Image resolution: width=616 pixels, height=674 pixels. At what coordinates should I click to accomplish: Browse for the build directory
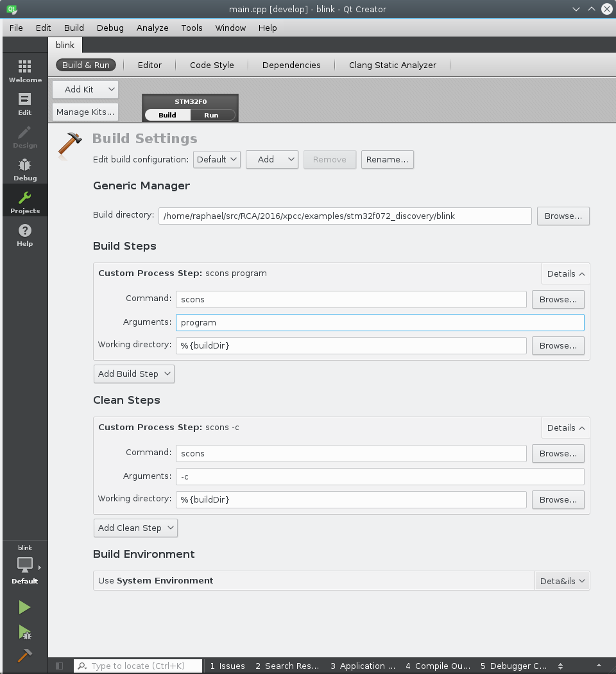pos(563,216)
